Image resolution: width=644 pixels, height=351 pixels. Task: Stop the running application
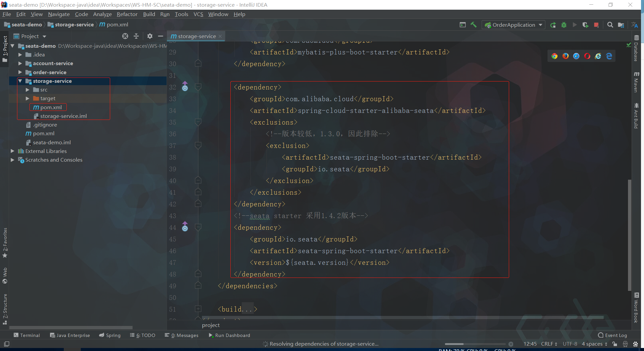click(596, 25)
